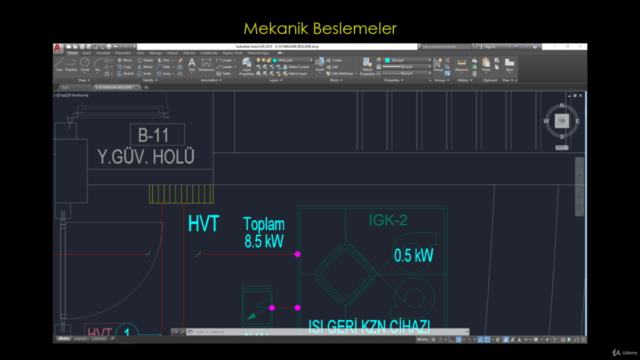The height and width of the screenshot is (360, 640).
Task: Click the Copy tool in Modify panel
Action: click(x=124, y=67)
